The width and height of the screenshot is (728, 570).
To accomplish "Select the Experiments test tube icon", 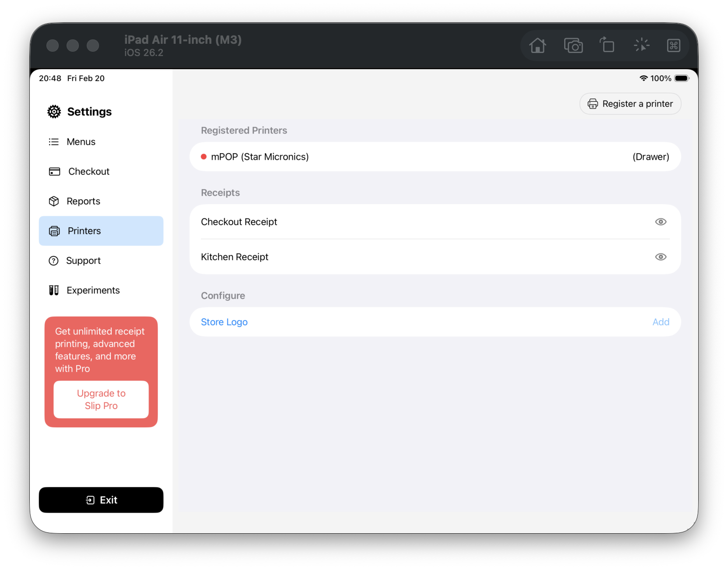I will tap(53, 290).
